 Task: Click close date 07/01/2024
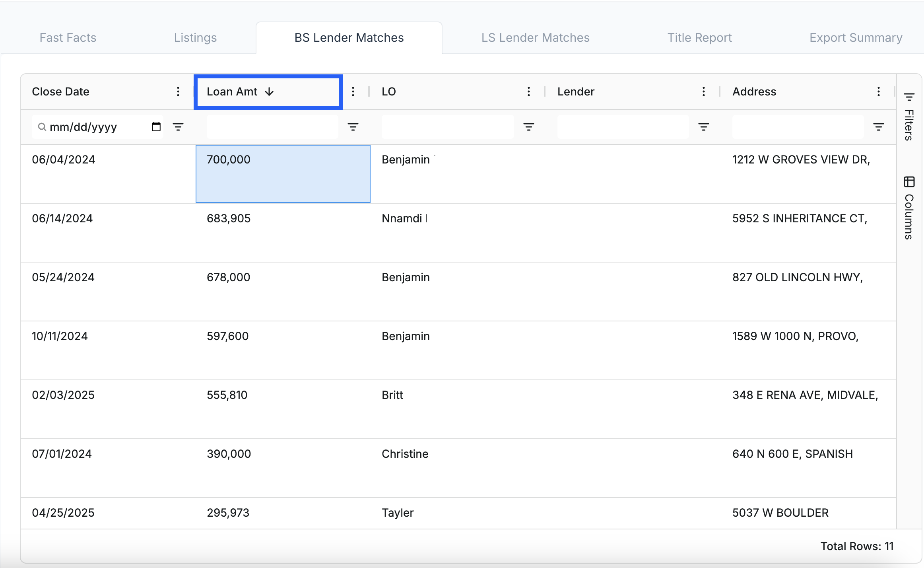point(62,454)
